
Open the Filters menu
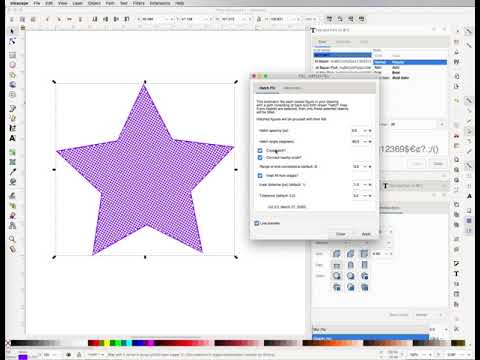[139, 3]
